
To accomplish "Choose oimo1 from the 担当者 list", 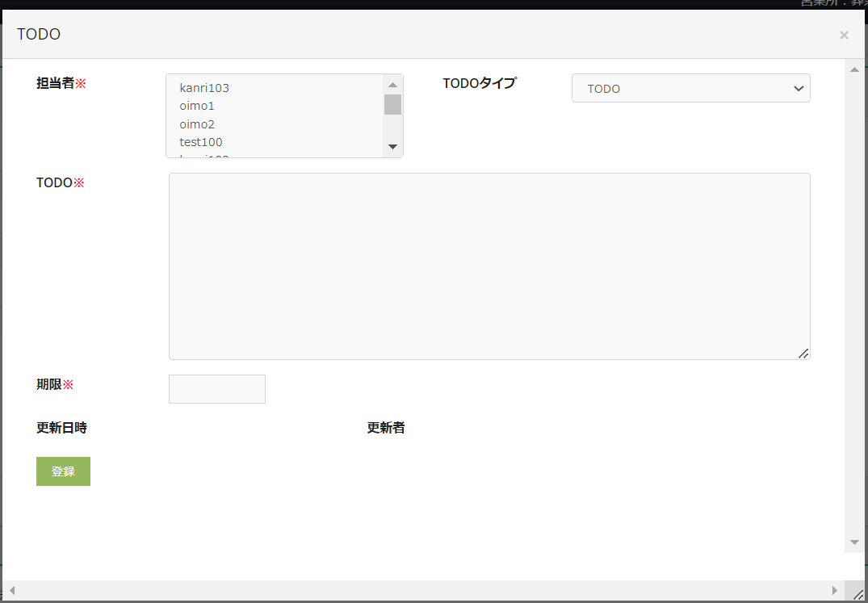I will pos(197,106).
